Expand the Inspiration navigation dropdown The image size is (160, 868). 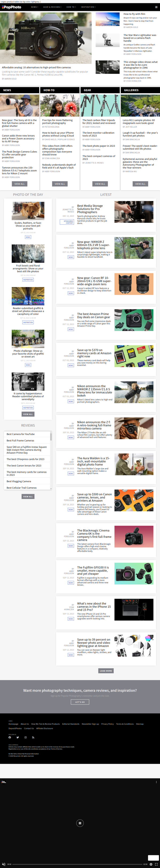coord(88,7)
